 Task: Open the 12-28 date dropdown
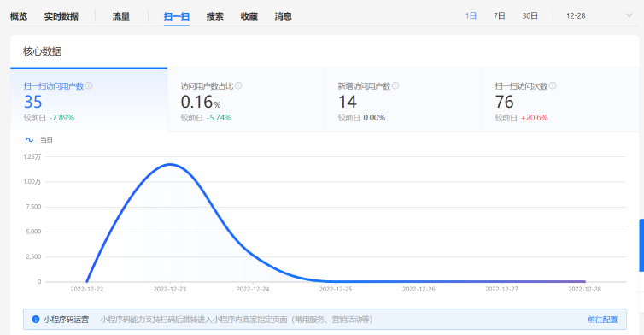point(599,16)
